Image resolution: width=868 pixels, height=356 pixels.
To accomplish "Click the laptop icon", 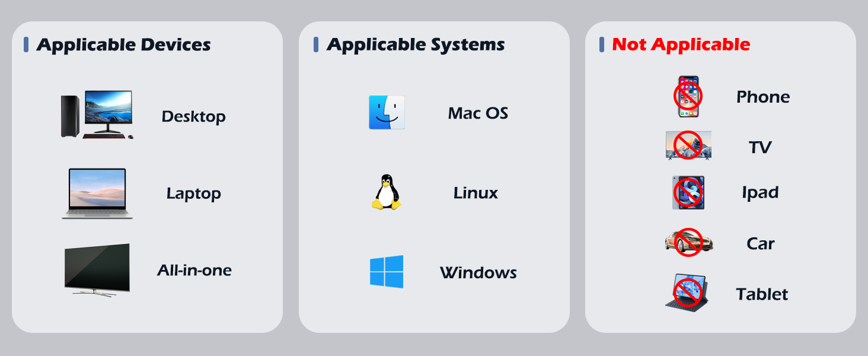I will point(97,193).
